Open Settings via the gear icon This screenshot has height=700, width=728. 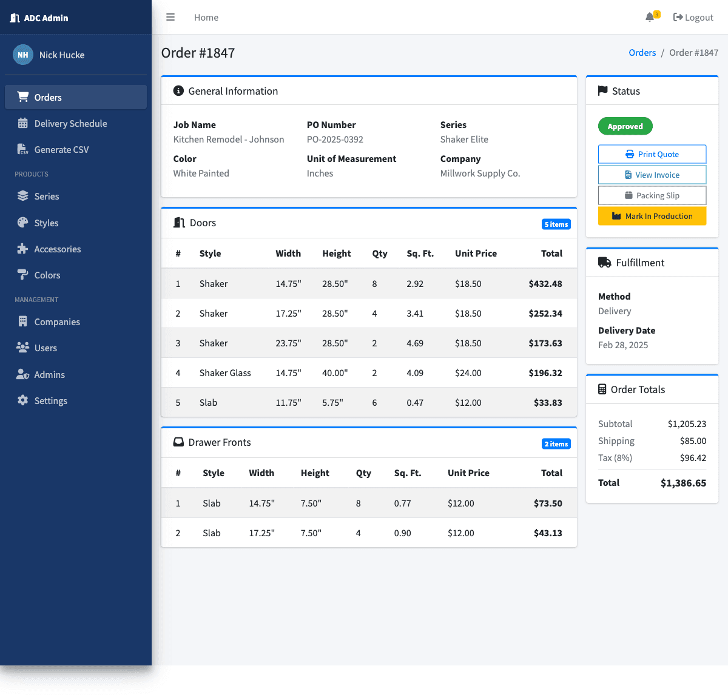coord(22,400)
